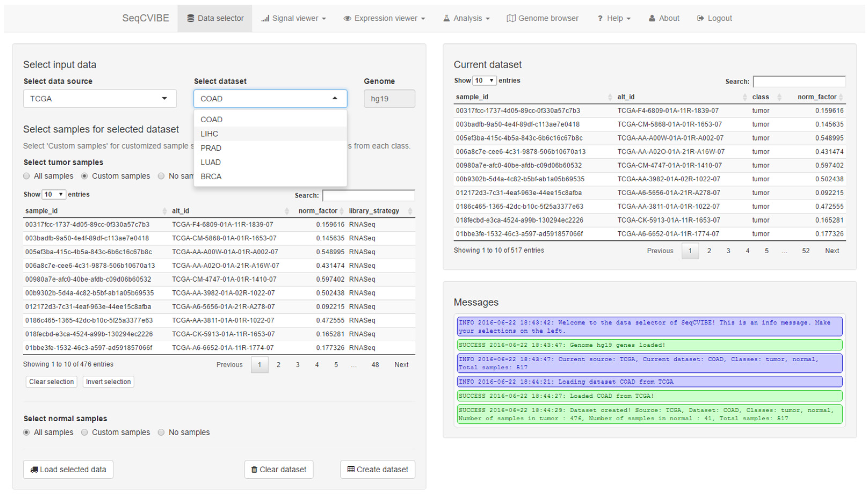Viewport: 868px width, 494px height.
Task: Select Custom samples for normal samples
Action: pyautogui.click(x=85, y=432)
